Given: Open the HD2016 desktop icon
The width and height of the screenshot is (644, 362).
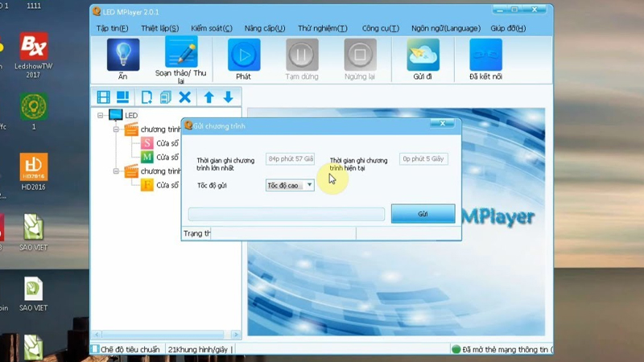Looking at the screenshot, I should coord(34,172).
